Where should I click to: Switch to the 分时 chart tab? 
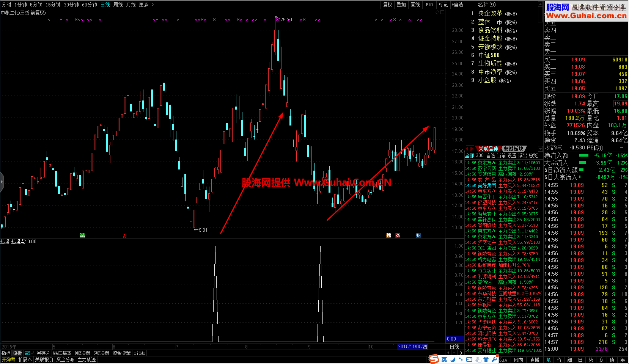pyautogui.click(x=6, y=5)
